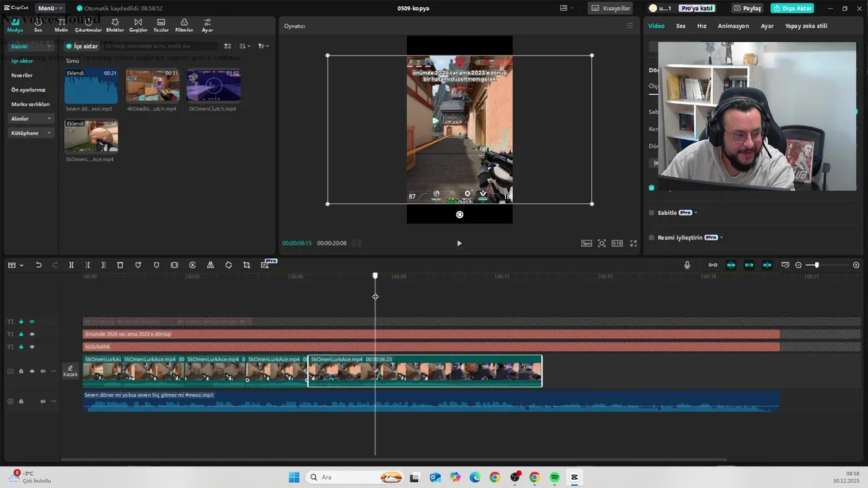868x488 pixels.
Task: Toggle the linkage option in timeline
Action: click(749, 265)
